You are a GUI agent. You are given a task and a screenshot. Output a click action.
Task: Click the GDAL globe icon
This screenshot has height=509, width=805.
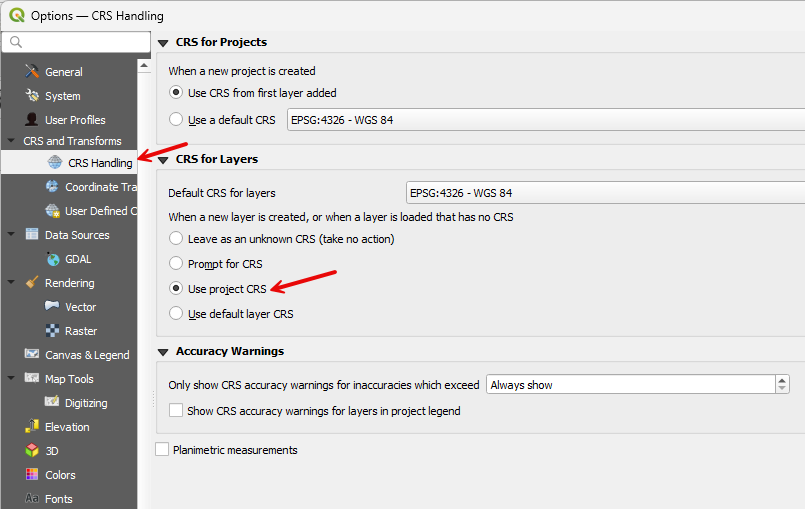click(53, 259)
